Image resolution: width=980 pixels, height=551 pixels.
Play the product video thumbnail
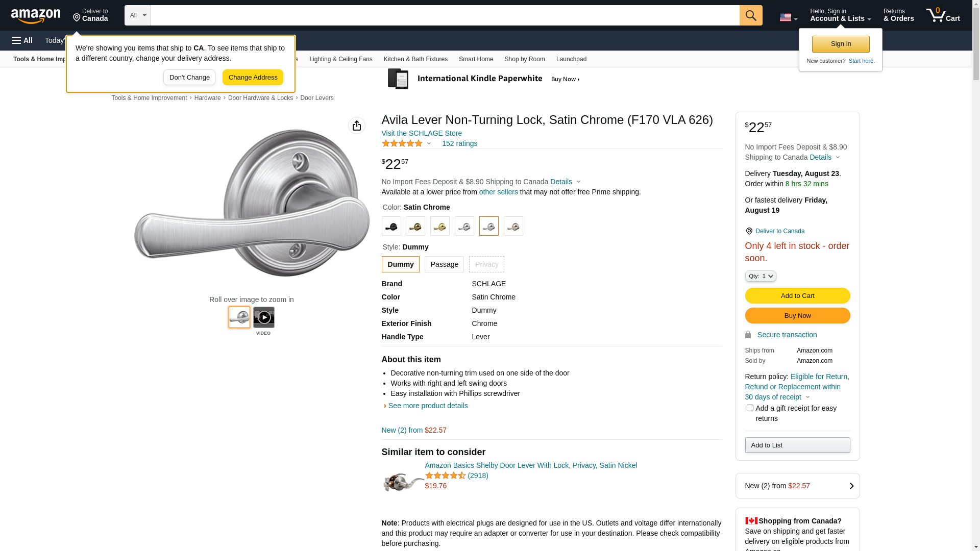[264, 317]
